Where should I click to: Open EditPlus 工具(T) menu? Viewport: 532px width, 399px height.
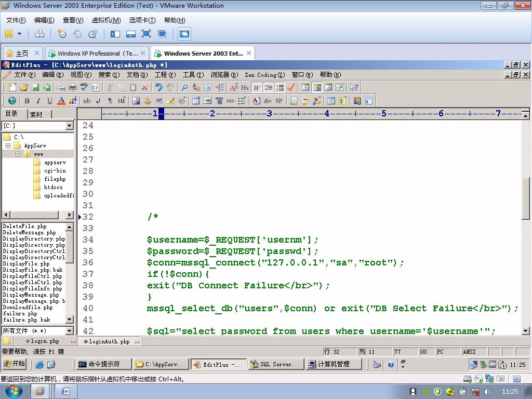(193, 75)
